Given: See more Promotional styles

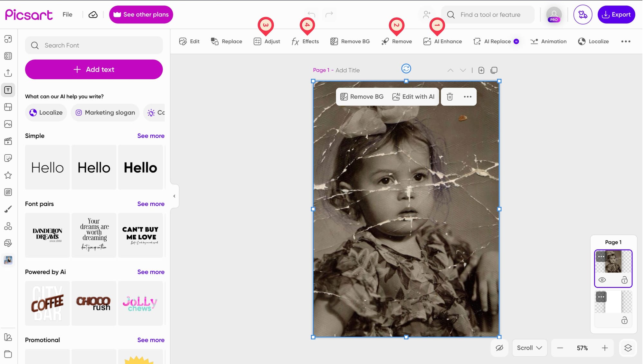Looking at the screenshot, I should (151, 340).
